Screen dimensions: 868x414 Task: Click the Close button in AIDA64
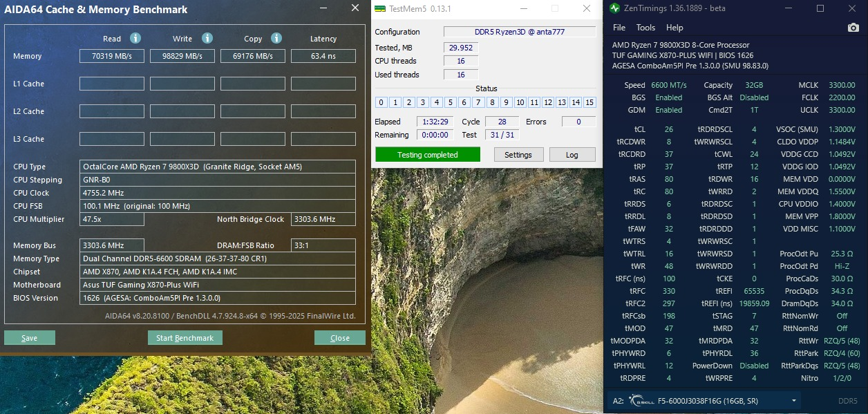[340, 338]
